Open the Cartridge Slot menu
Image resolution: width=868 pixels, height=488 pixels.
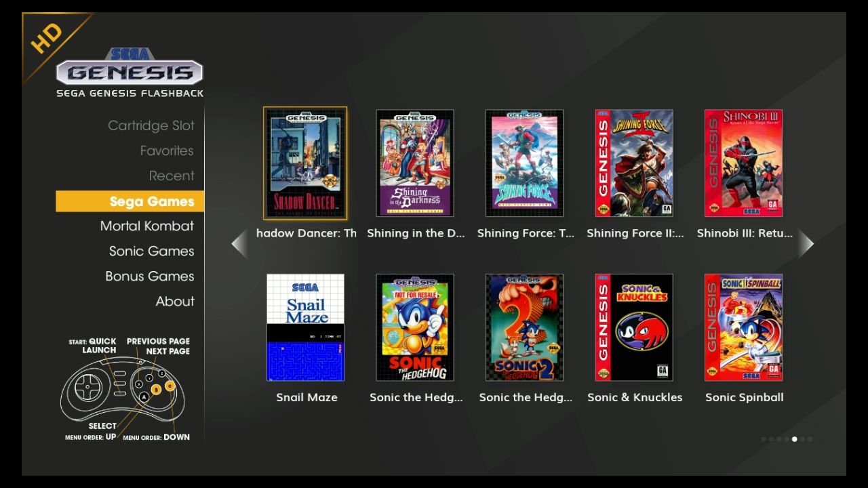[151, 125]
